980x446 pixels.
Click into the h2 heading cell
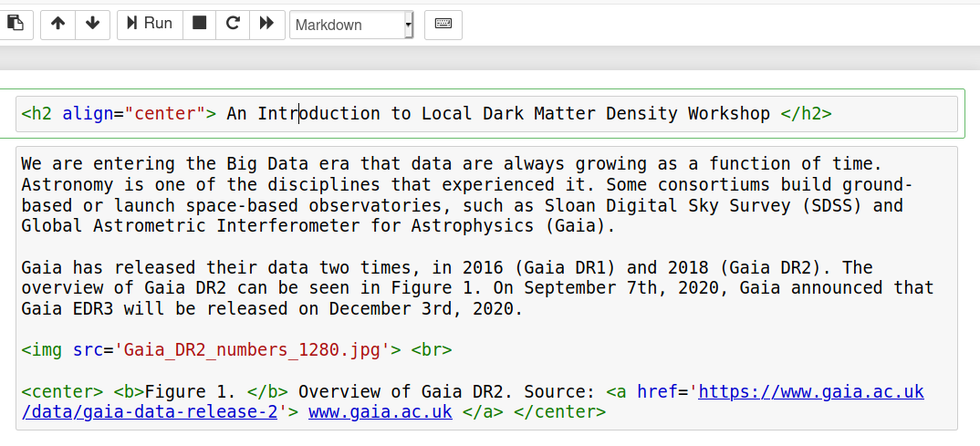[486, 114]
